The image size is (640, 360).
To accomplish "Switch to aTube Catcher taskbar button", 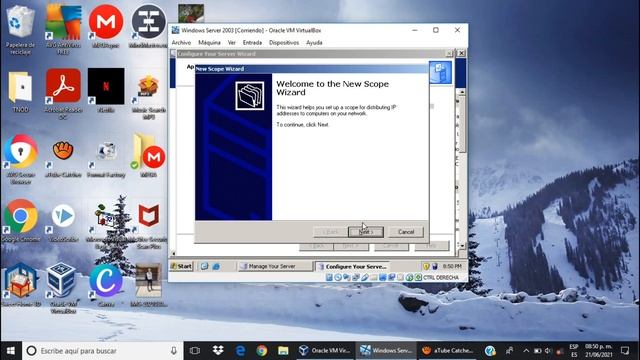I will (447, 351).
